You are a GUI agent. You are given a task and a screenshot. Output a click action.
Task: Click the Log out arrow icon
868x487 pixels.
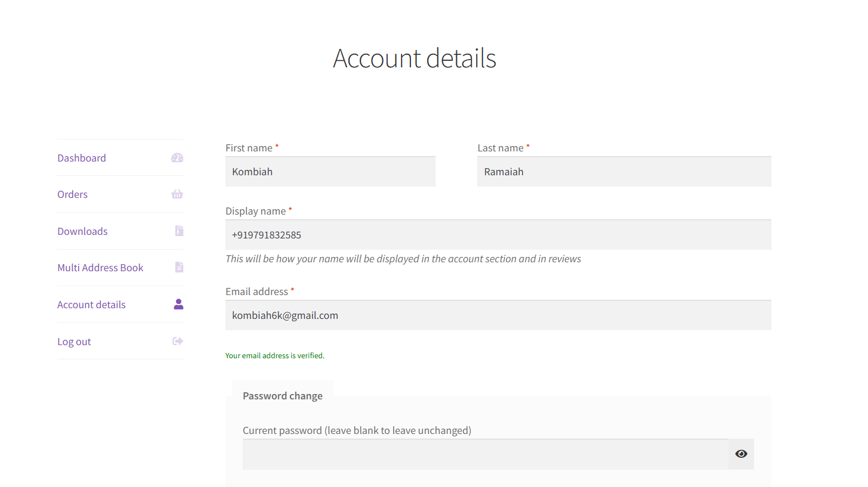click(x=177, y=341)
